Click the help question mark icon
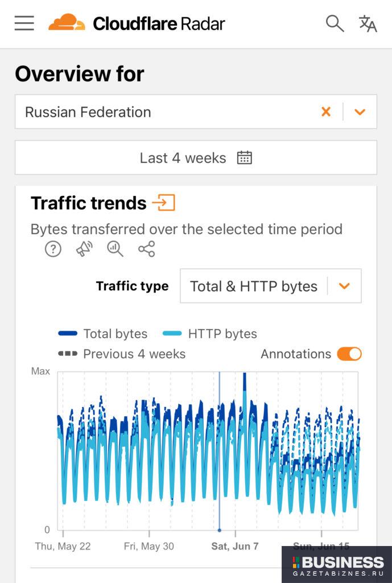The width and height of the screenshot is (392, 583). pos(53,249)
